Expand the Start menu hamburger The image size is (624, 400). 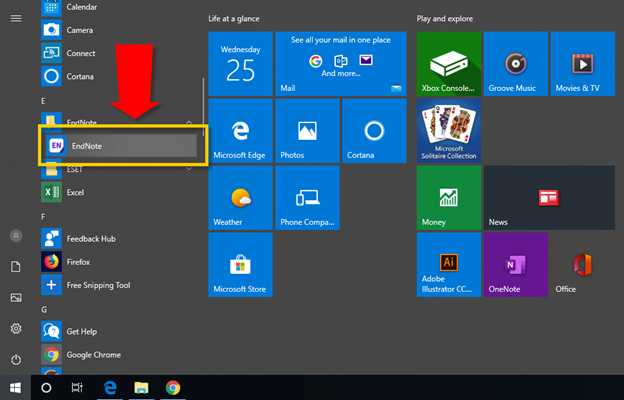point(16,18)
